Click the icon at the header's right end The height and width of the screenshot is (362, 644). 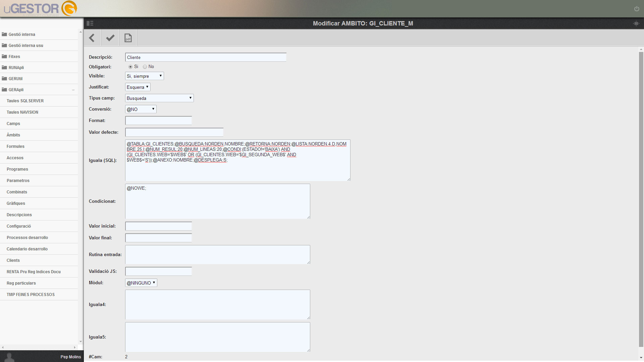636,23
